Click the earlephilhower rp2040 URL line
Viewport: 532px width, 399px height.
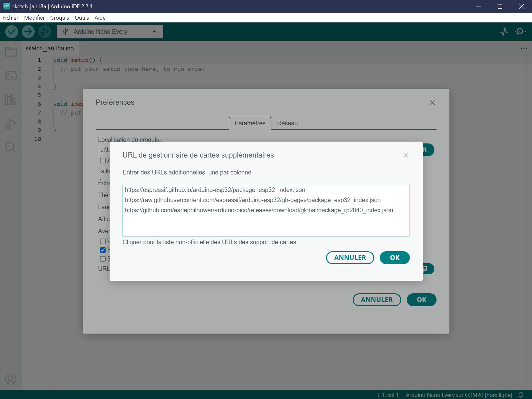pyautogui.click(x=259, y=210)
